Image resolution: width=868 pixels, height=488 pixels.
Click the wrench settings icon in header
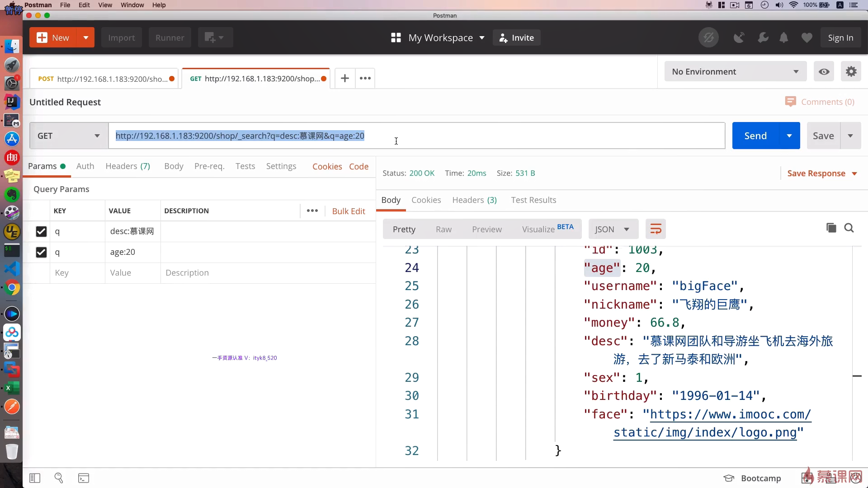point(763,38)
